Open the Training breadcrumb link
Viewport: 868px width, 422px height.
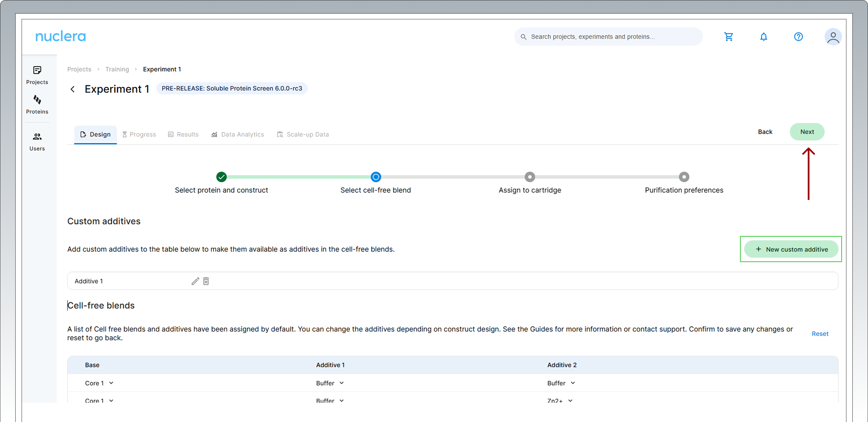coord(117,69)
